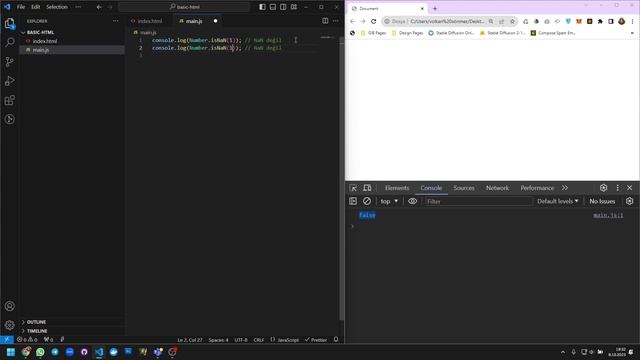Open the VS Code notifications bell

336,340
